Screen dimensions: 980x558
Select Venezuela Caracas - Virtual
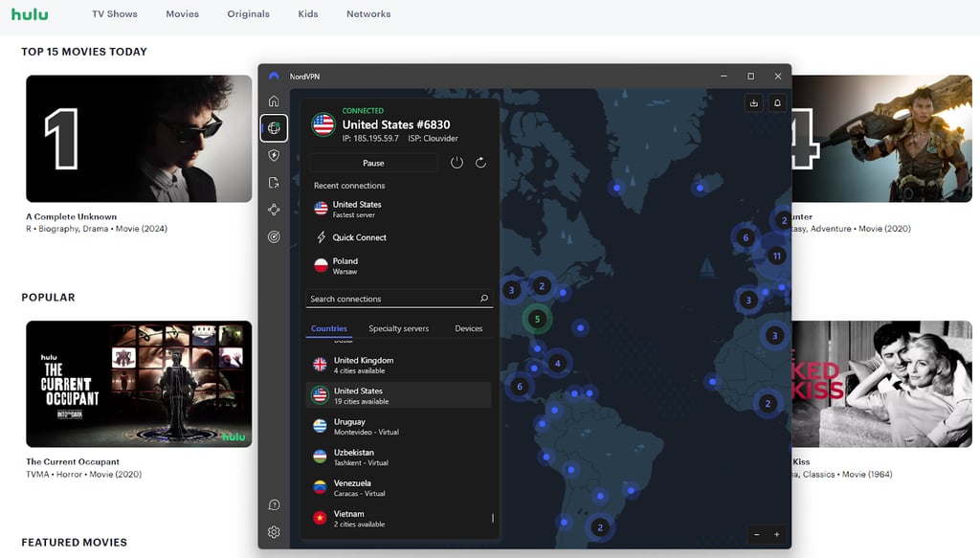[399, 487]
